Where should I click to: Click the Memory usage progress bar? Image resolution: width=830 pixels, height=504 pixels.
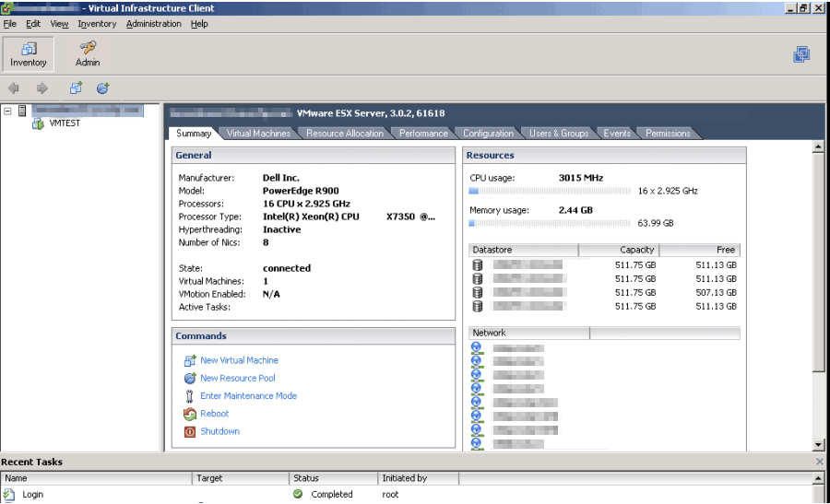[x=550, y=223]
